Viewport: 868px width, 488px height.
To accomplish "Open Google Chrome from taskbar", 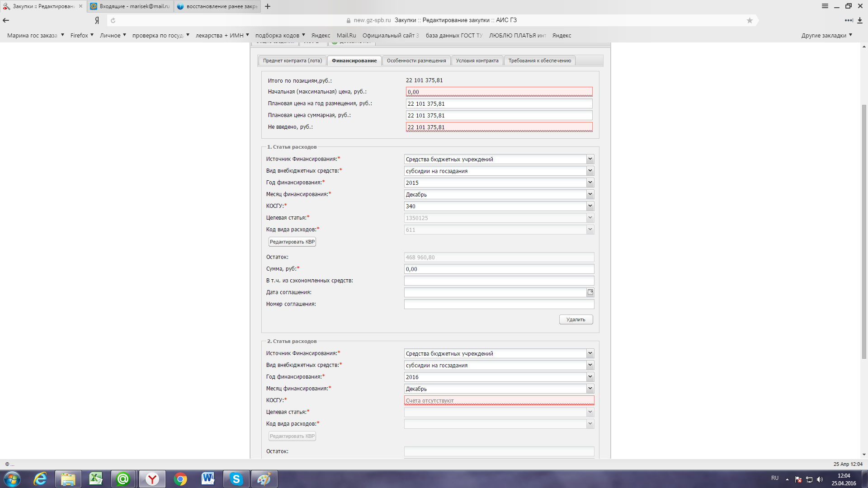I will pos(180,479).
